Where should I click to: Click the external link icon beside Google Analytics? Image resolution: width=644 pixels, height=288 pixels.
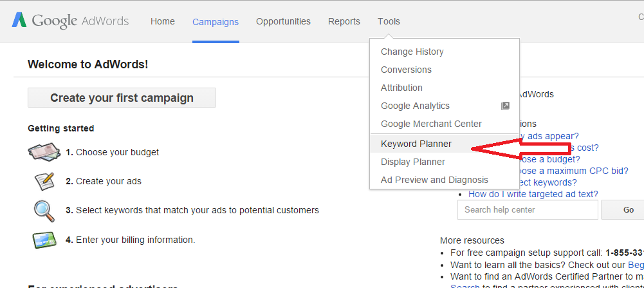tap(505, 106)
